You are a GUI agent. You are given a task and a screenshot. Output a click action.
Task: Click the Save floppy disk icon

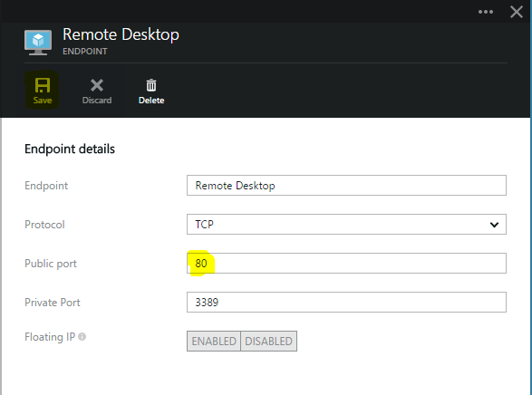[43, 85]
